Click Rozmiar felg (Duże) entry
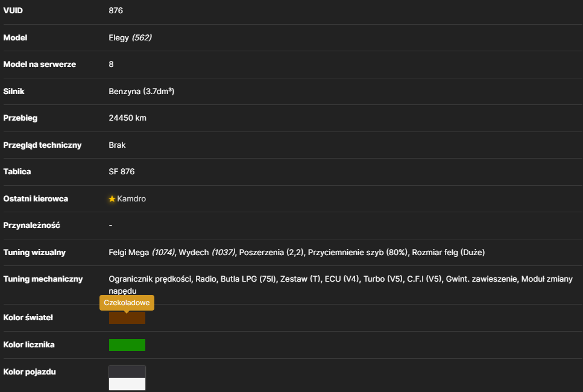The width and height of the screenshot is (583, 392). click(x=449, y=253)
